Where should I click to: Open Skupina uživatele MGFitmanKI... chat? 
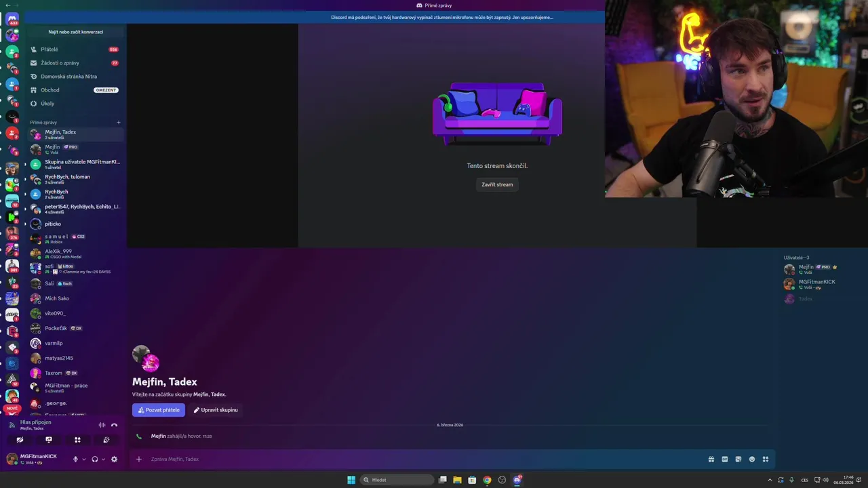click(x=75, y=164)
